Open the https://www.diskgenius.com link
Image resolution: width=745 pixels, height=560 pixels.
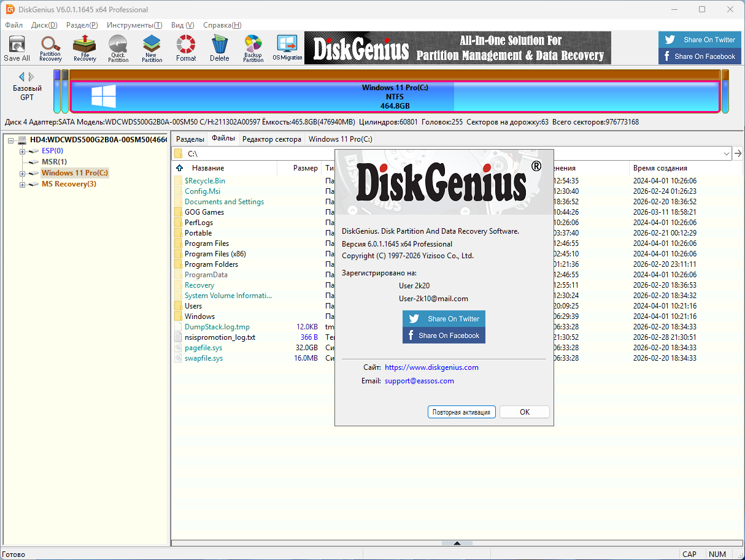click(x=431, y=367)
